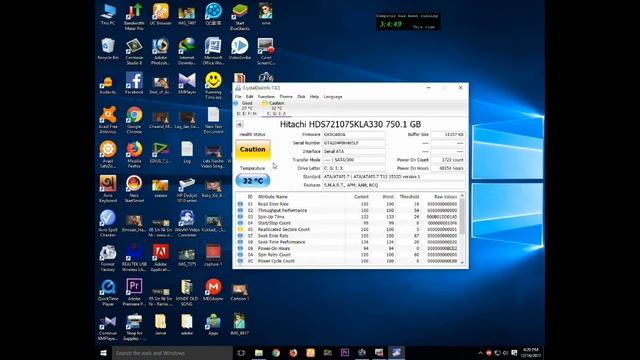Open UC Browser desktop shortcut
This screenshot has height=360, width=640.
[x=160, y=15]
